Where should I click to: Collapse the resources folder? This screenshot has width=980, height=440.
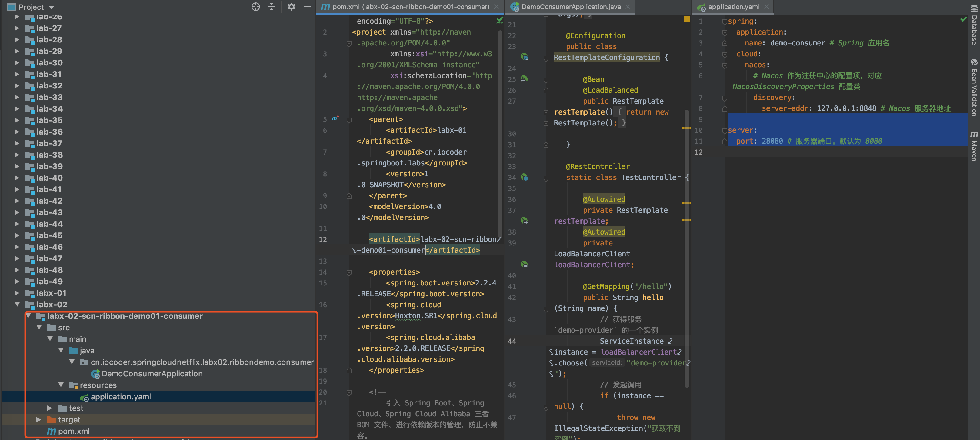61,385
